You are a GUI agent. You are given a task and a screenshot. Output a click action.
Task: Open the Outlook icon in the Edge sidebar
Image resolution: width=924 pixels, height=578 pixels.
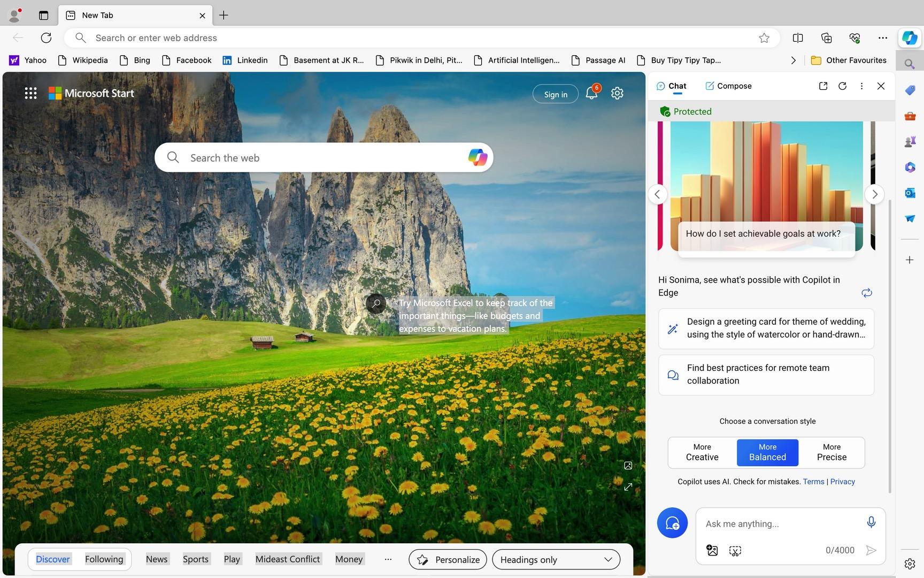click(x=910, y=193)
